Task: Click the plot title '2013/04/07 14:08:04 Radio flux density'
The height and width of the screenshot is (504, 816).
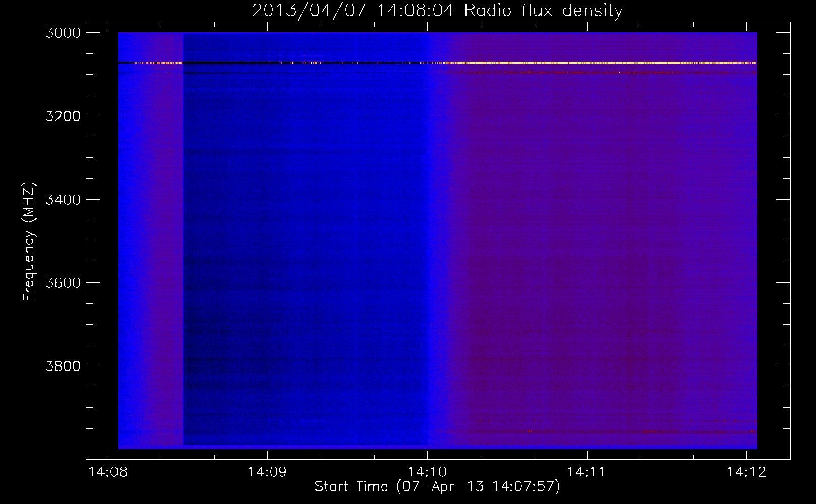Action: click(437, 10)
